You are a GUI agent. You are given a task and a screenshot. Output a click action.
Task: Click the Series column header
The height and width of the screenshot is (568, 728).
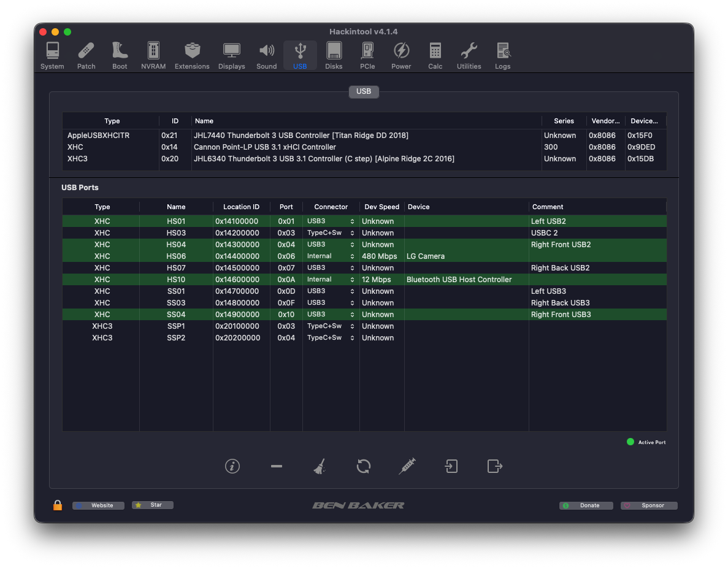pyautogui.click(x=564, y=121)
